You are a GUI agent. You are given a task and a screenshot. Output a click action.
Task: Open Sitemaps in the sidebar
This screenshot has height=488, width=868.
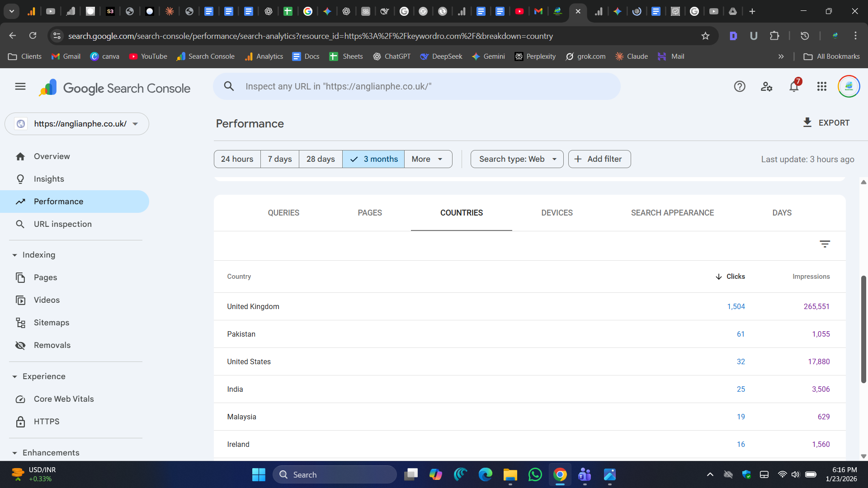click(51, 323)
